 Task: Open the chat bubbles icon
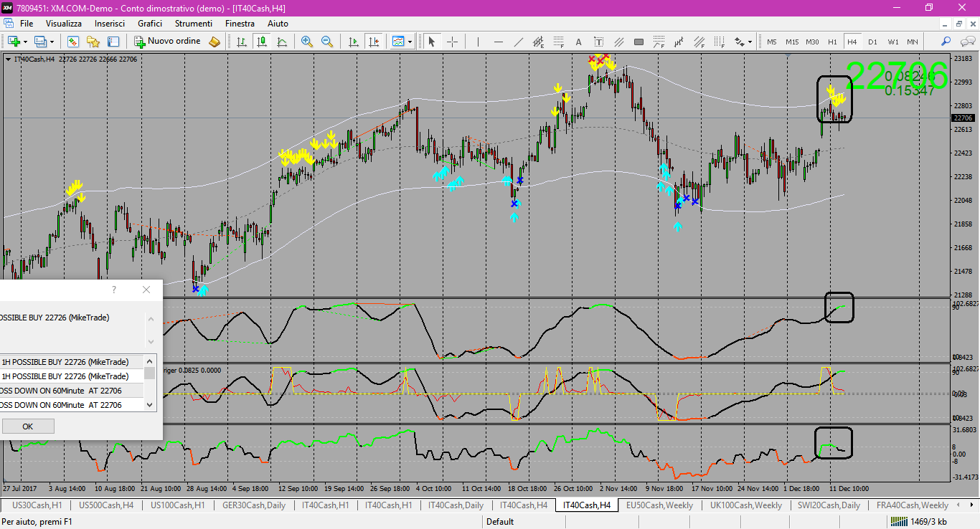point(966,42)
